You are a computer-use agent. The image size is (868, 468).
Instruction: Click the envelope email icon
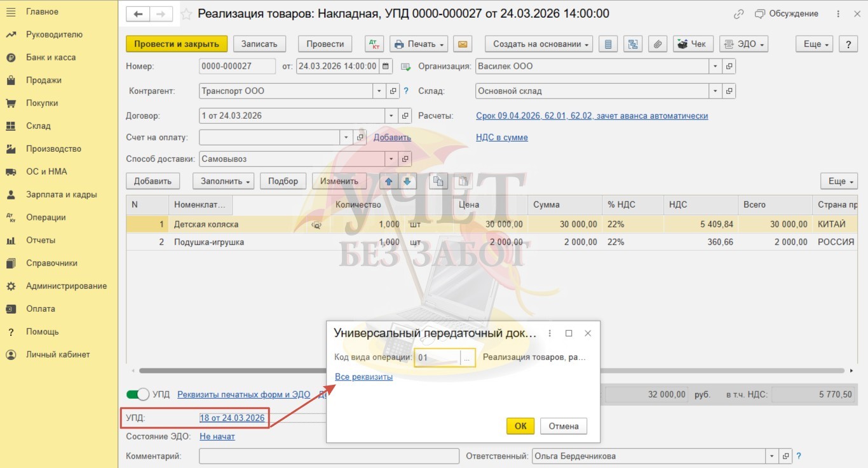coord(463,44)
